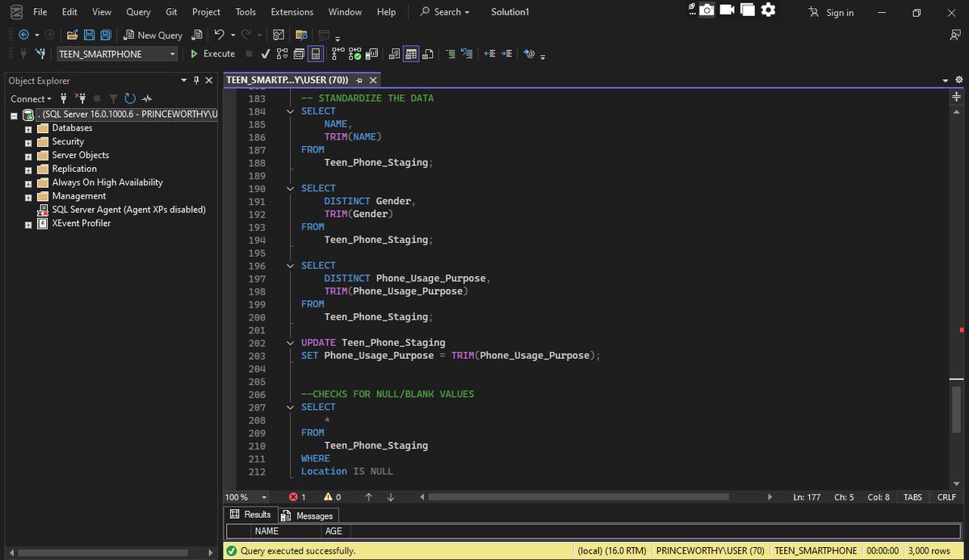Screen dimensions: 969x560
Task: Switch output to Results to File
Action: pos(428,54)
